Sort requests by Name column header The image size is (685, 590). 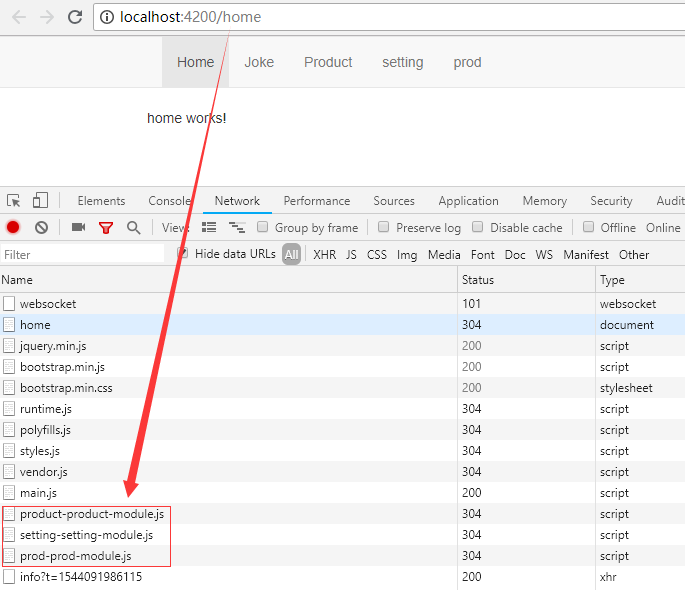click(x=17, y=280)
